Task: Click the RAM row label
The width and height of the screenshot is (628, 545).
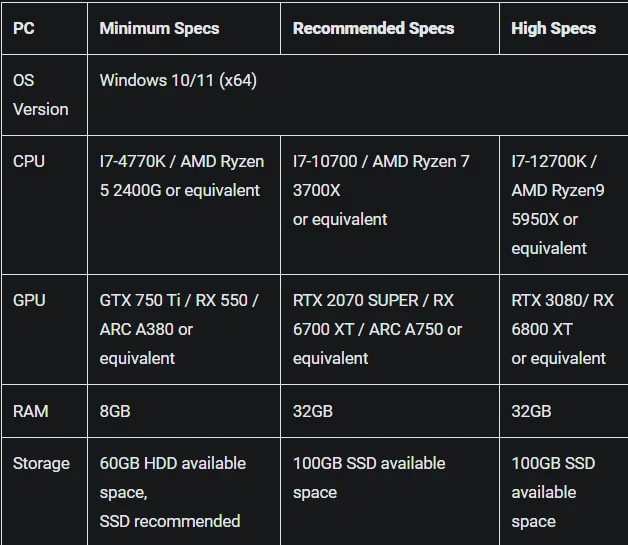Action: pos(44,411)
